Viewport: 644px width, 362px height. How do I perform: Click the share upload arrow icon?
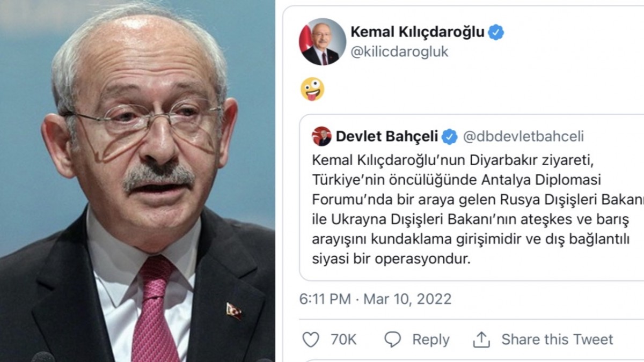tap(481, 339)
